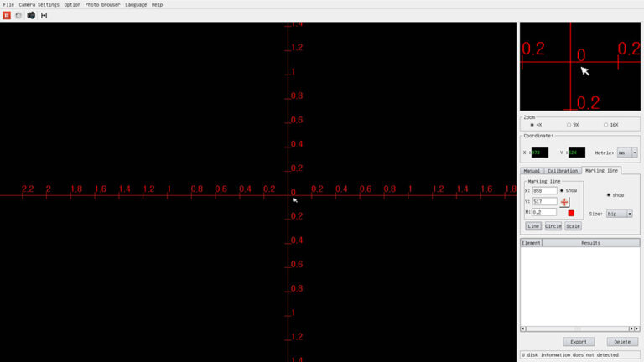
Task: Click the measurement caliper toolbar icon
Action: [x=44, y=15]
